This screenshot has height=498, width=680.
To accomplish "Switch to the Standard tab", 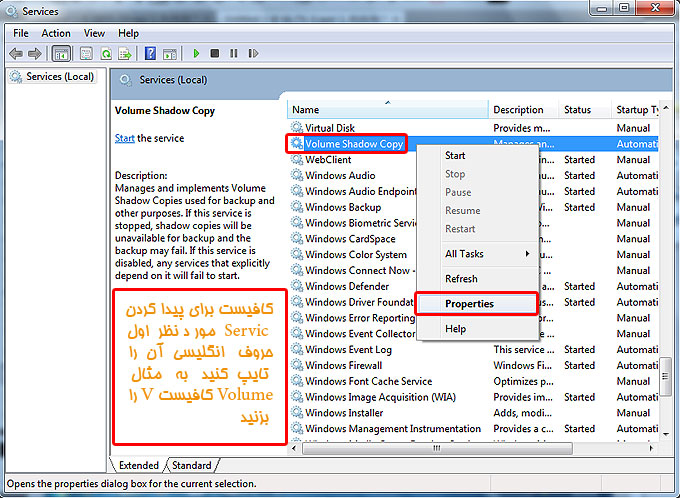I will click(x=191, y=465).
